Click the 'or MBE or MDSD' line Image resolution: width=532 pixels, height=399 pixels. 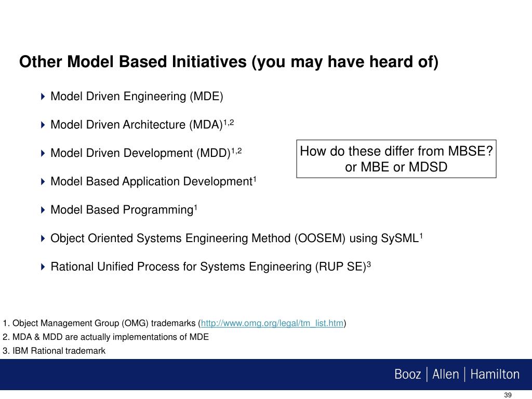[x=396, y=167]
